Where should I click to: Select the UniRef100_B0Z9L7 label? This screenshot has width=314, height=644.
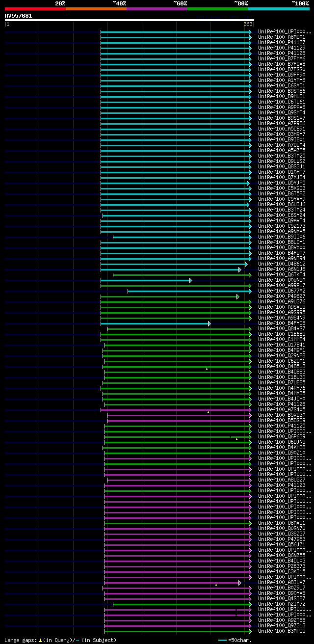(282, 588)
